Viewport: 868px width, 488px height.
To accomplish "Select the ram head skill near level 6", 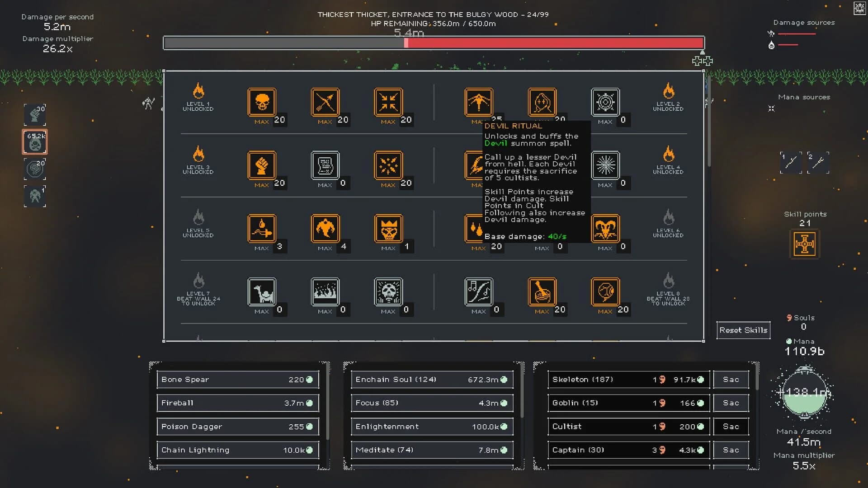I will pyautogui.click(x=605, y=230).
